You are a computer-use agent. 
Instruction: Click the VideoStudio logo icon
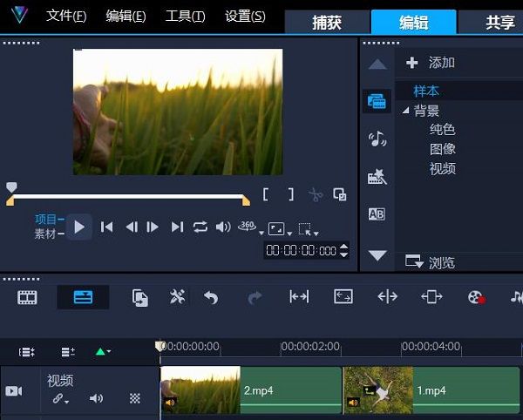tap(19, 15)
